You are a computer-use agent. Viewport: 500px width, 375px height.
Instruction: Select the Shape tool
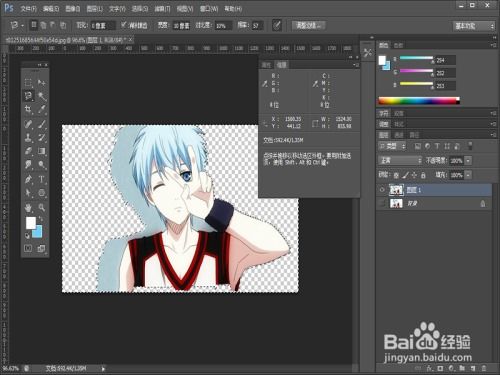click(x=42, y=193)
